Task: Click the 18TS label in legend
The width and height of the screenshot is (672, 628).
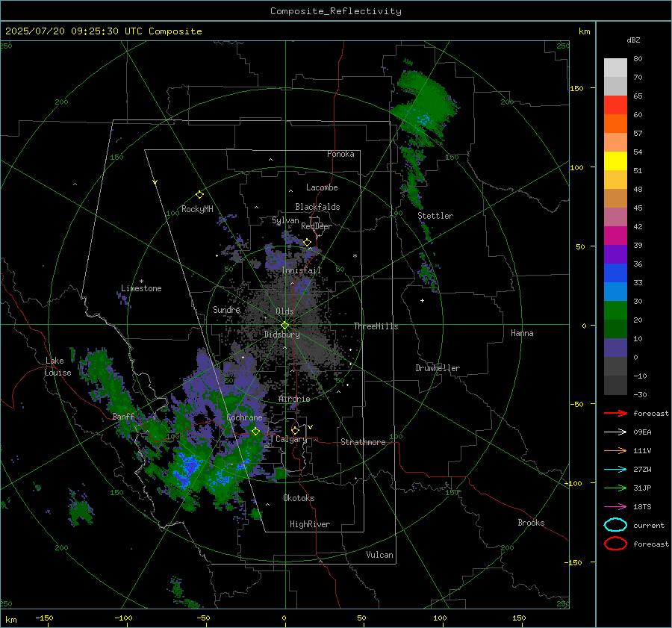Action: (642, 507)
